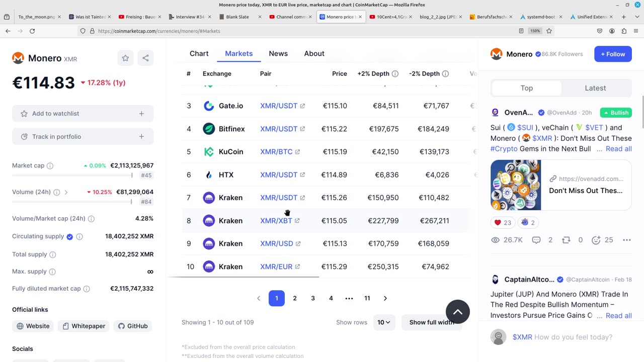Open a new Firefox tab
Image resolution: width=644 pixels, height=362 pixels.
click(x=623, y=17)
